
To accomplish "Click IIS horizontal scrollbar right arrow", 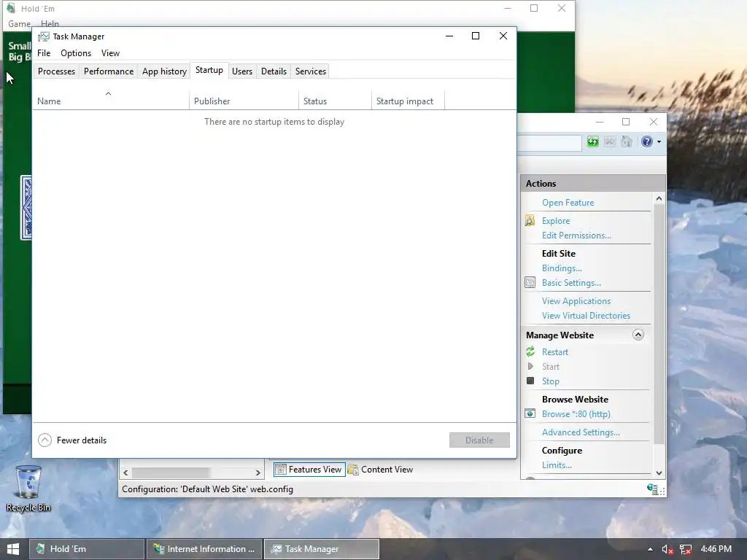I will (258, 472).
